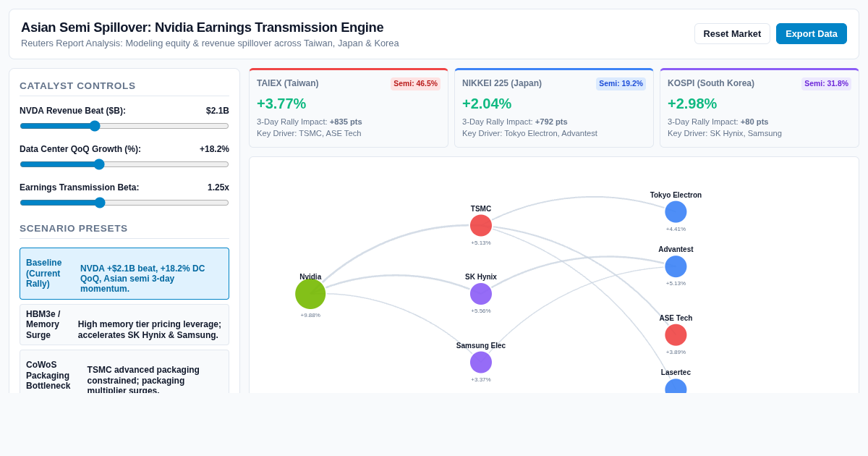Adjust the NVDA Revenue Beat slider
The width and height of the screenshot is (868, 456).
point(124,126)
